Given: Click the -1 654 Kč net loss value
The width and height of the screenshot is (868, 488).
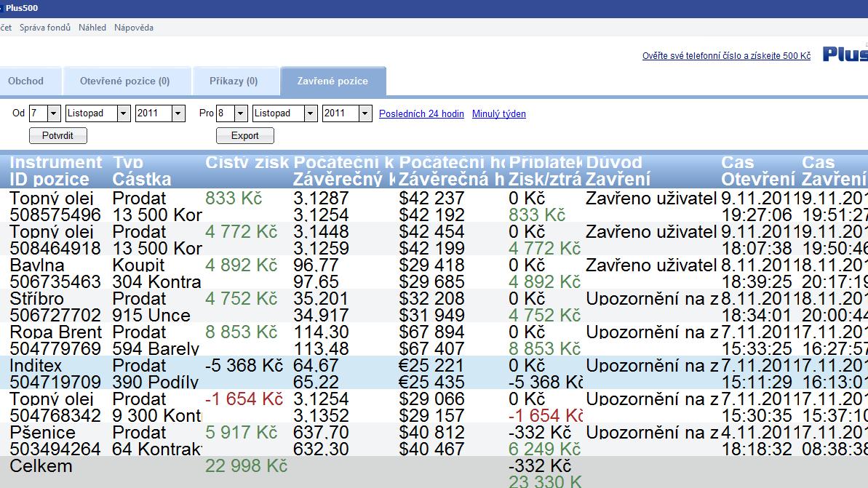Looking at the screenshot, I should coord(244,399).
